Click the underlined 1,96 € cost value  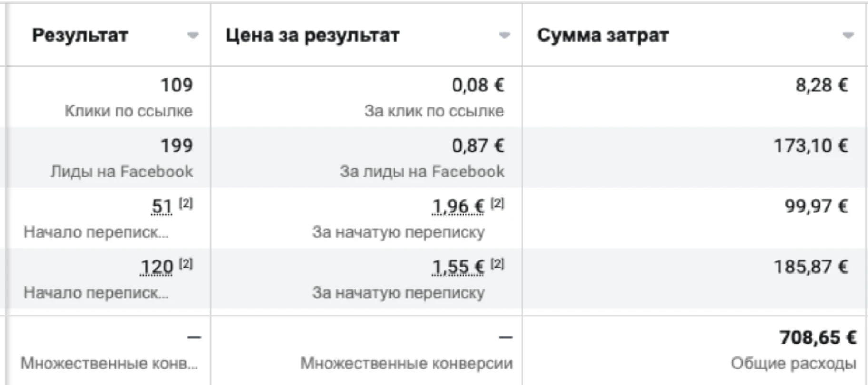click(458, 207)
